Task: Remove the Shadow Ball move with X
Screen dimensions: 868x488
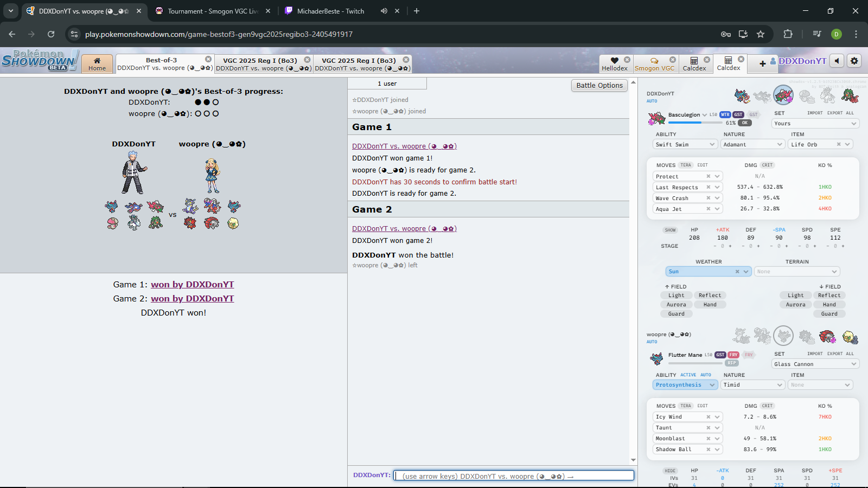Action: click(709, 450)
